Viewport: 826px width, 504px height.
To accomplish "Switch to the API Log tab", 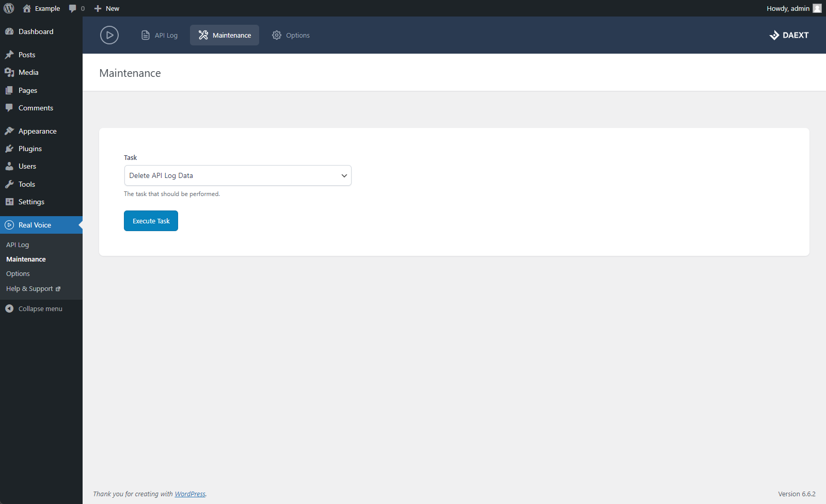I will [160, 35].
